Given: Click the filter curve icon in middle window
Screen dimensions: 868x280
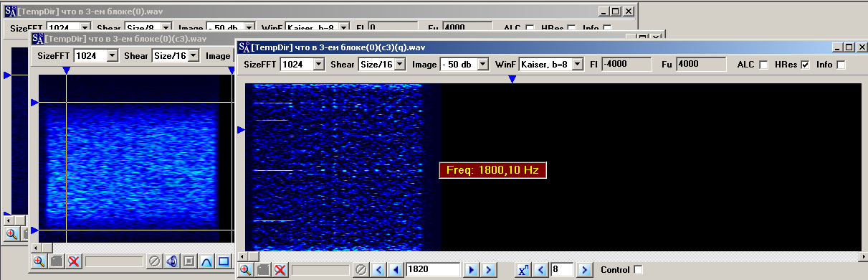Looking at the screenshot, I should click(x=206, y=261).
